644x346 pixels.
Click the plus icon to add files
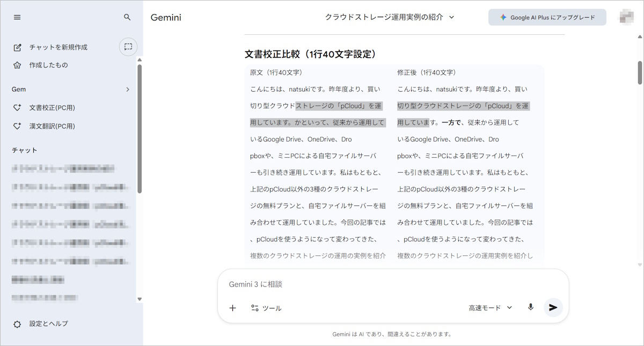click(x=232, y=308)
